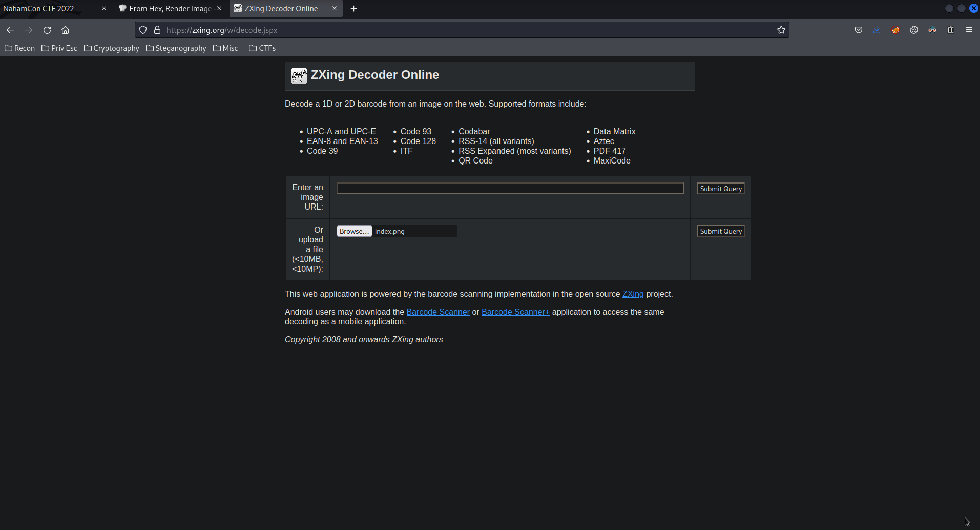Submit Query for the image URL
The height and width of the screenshot is (530, 980).
coord(721,189)
